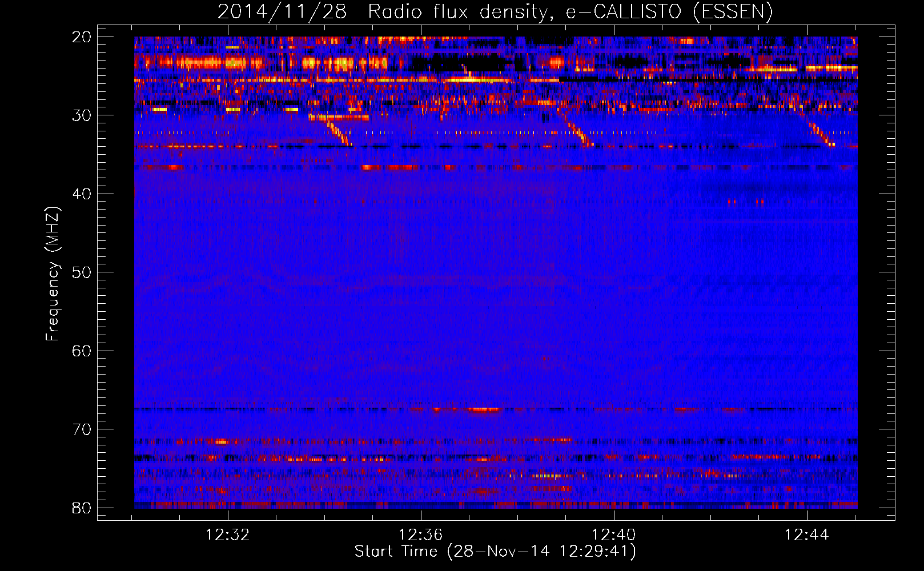Click the 50 frequency tick label
The width and height of the screenshot is (924, 571).
(x=82, y=272)
